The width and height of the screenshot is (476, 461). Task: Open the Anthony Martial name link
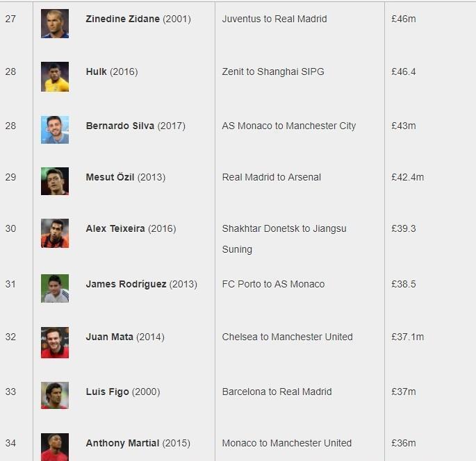point(122,443)
